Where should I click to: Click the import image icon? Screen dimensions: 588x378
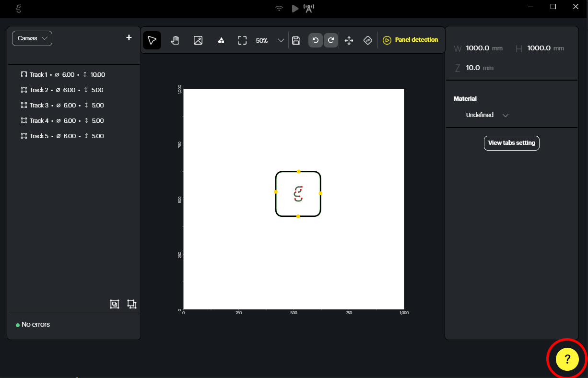point(198,40)
